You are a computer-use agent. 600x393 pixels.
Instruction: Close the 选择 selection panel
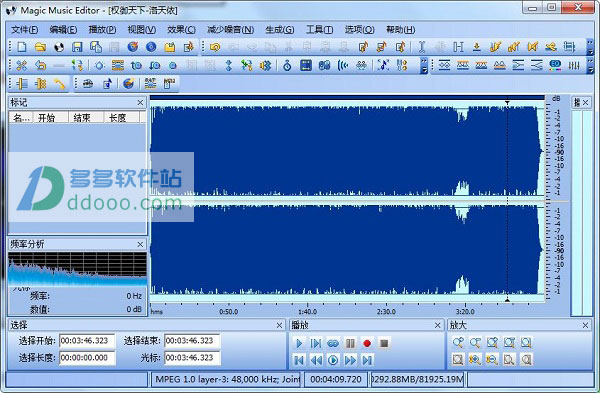tap(280, 325)
